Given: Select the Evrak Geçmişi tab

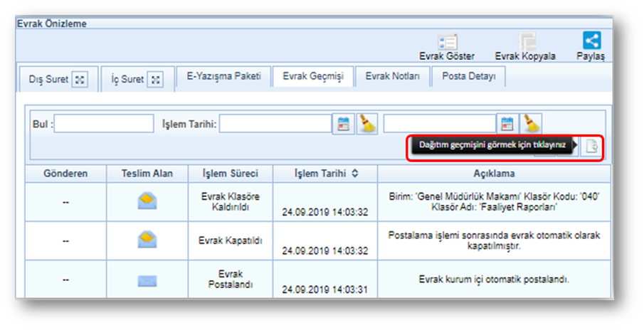Looking at the screenshot, I should click(312, 77).
